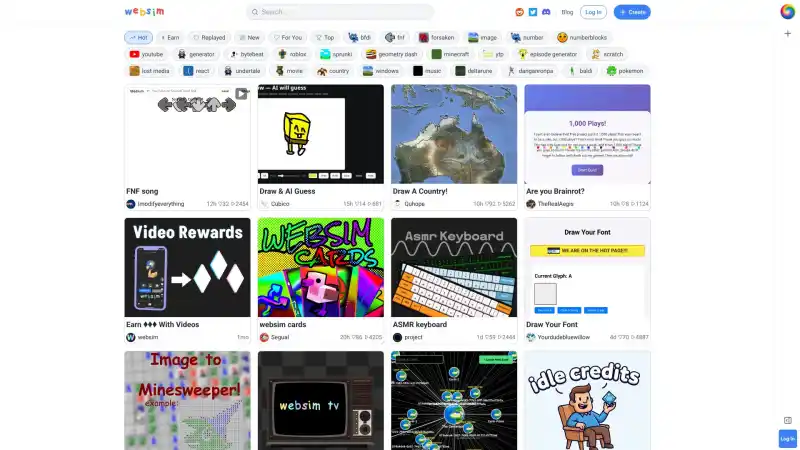This screenshot has width=800, height=450.
Task: Open TheRealAegis author avatar
Action: pyautogui.click(x=531, y=204)
